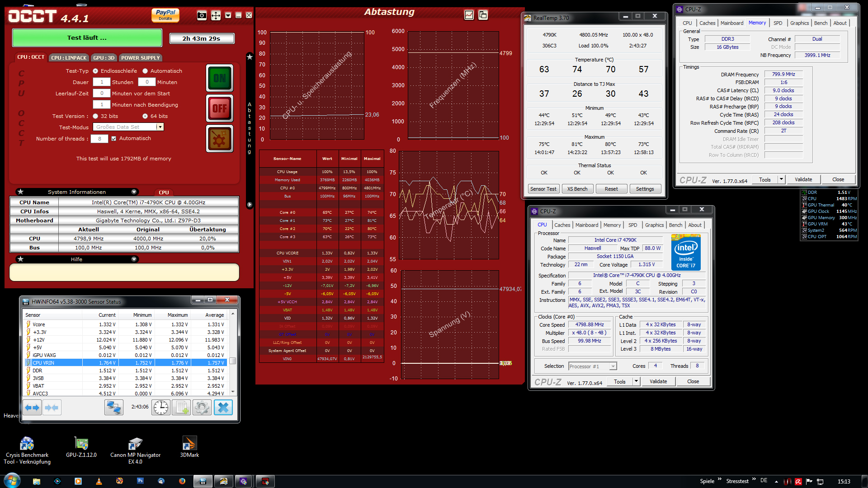The image size is (868, 488).
Task: Click the graph chart icon beside Abtastung
Action: pyautogui.click(x=469, y=15)
